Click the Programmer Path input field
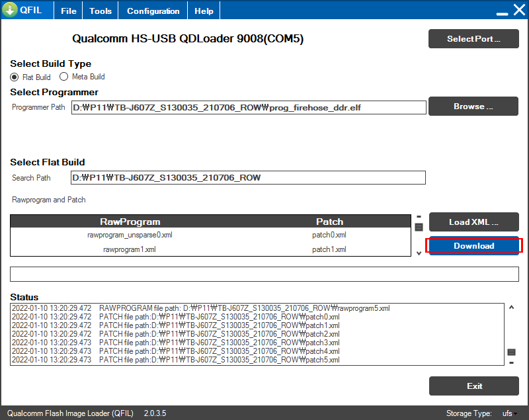Image resolution: width=529 pixels, height=420 pixels. (249, 108)
